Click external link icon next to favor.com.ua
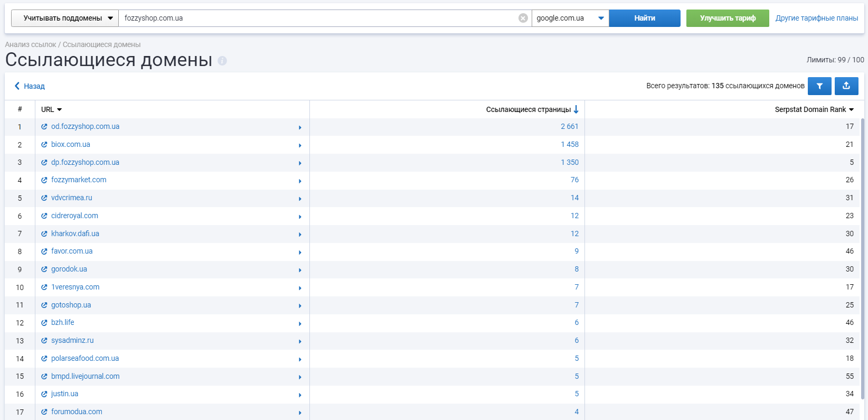Viewport: 868px width, 420px height. (x=44, y=251)
